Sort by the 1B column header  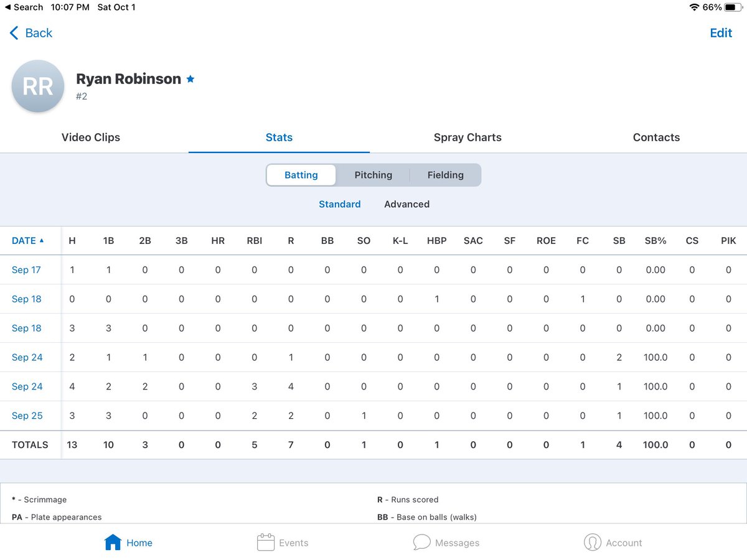point(108,241)
